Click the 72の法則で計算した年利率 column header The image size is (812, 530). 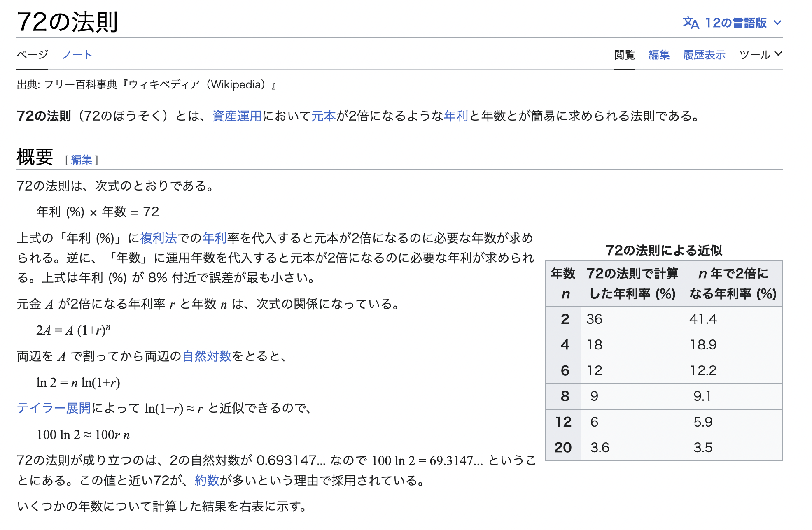click(x=632, y=284)
